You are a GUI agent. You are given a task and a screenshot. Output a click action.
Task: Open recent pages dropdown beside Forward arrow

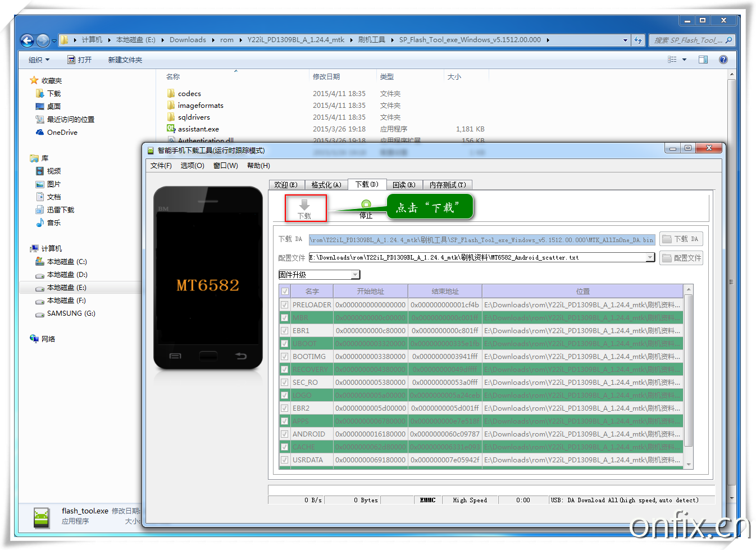pyautogui.click(x=54, y=40)
